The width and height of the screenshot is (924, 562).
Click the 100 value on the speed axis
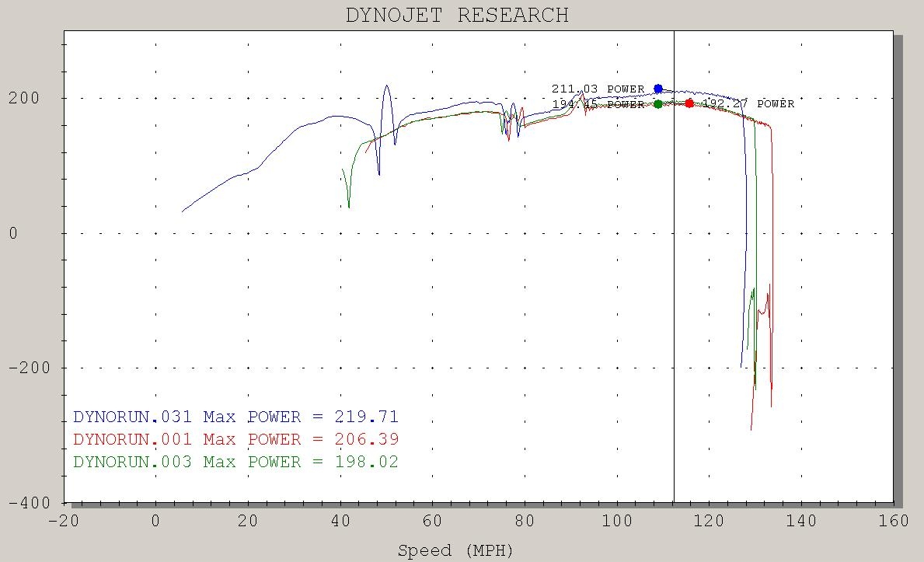pyautogui.click(x=617, y=521)
